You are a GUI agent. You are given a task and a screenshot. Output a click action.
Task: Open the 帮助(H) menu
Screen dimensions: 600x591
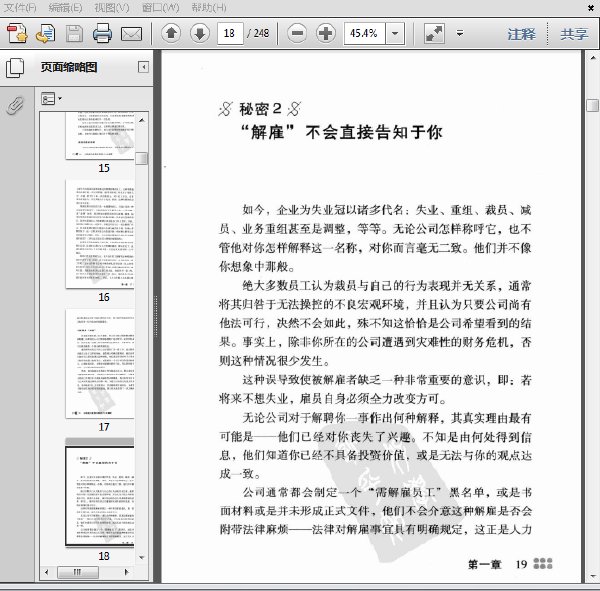pyautogui.click(x=209, y=7)
